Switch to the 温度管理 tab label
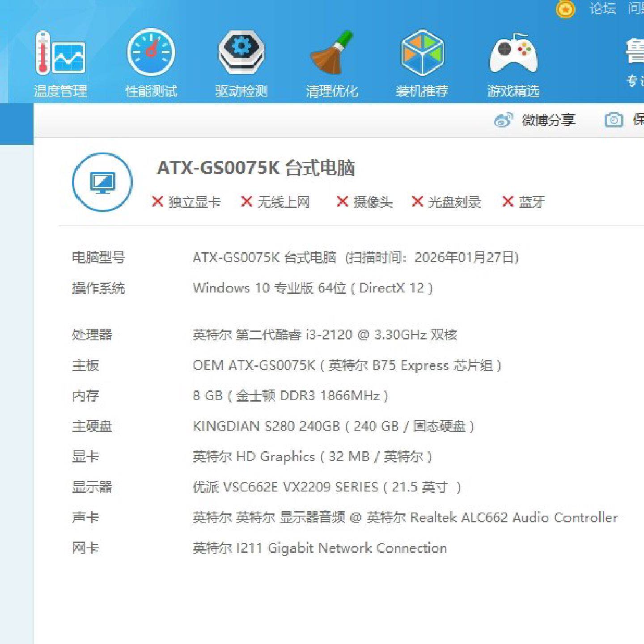The width and height of the screenshot is (644, 644). [x=60, y=91]
